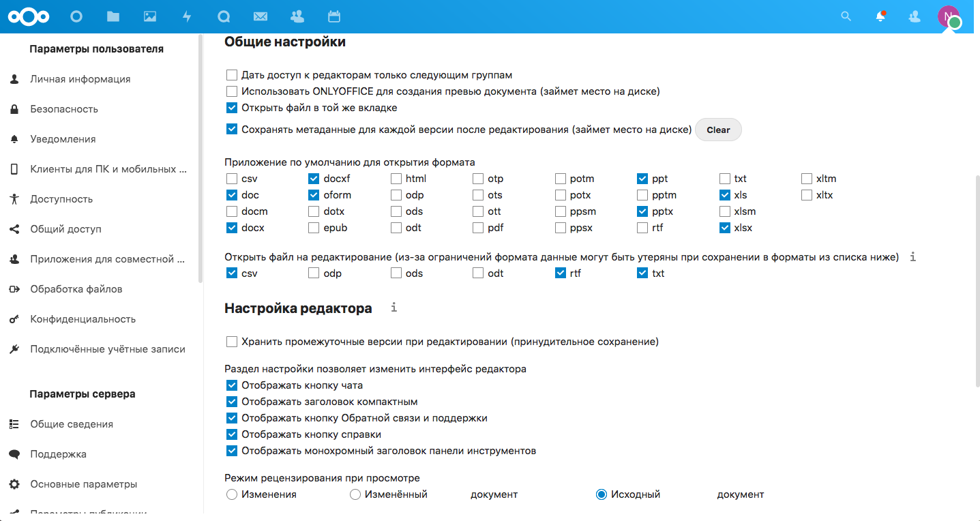This screenshot has height=521, width=980.
Task: Click the Clear button
Action: (718, 130)
